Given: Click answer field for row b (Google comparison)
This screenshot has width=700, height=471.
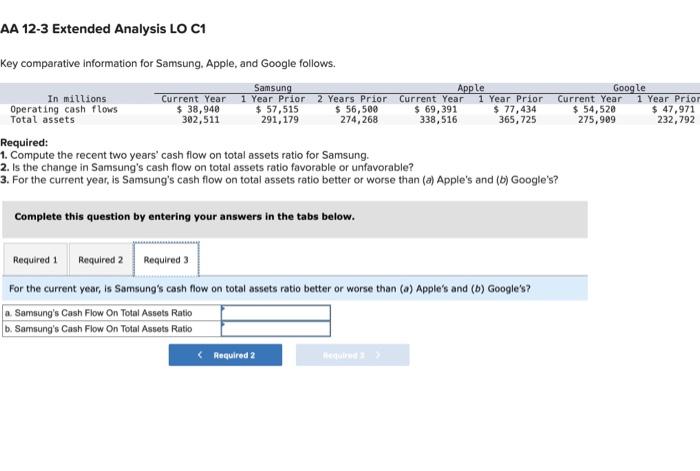Looking at the screenshot, I should point(276,329).
